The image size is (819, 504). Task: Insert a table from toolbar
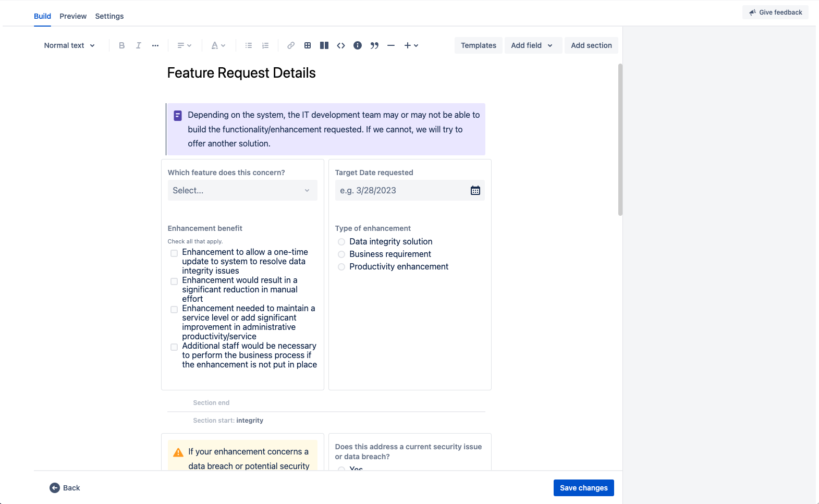click(308, 45)
